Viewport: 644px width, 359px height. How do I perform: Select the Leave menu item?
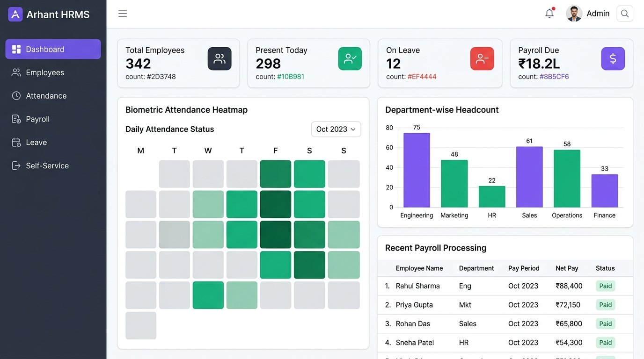[x=53, y=143]
